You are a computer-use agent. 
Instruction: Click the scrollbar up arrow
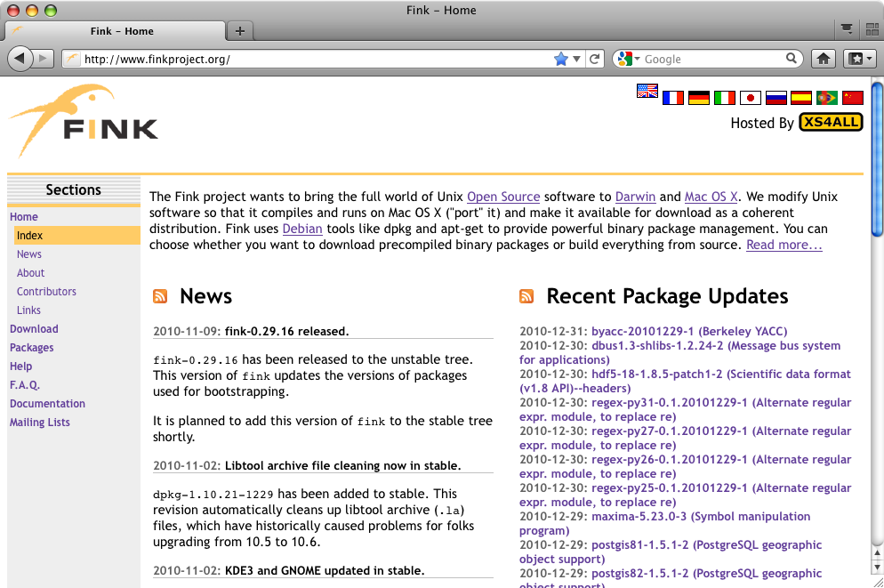click(877, 553)
